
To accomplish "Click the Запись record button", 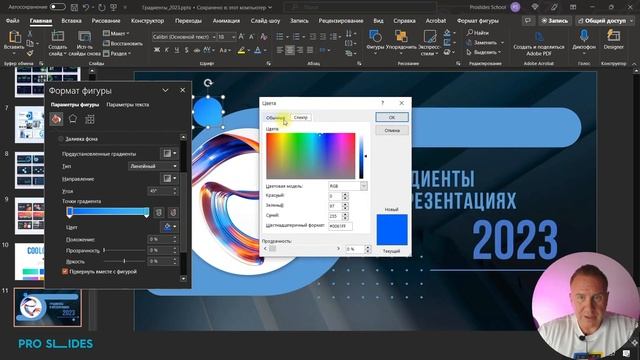I will point(554,20).
